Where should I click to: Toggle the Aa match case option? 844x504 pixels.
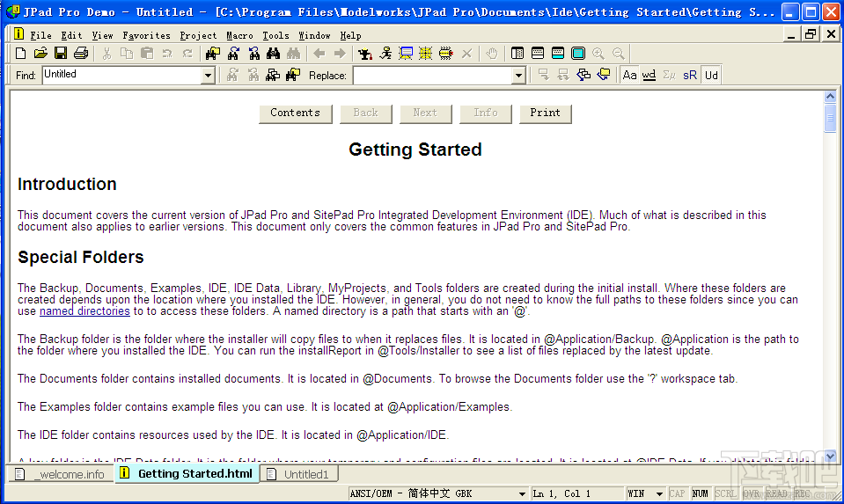point(629,76)
